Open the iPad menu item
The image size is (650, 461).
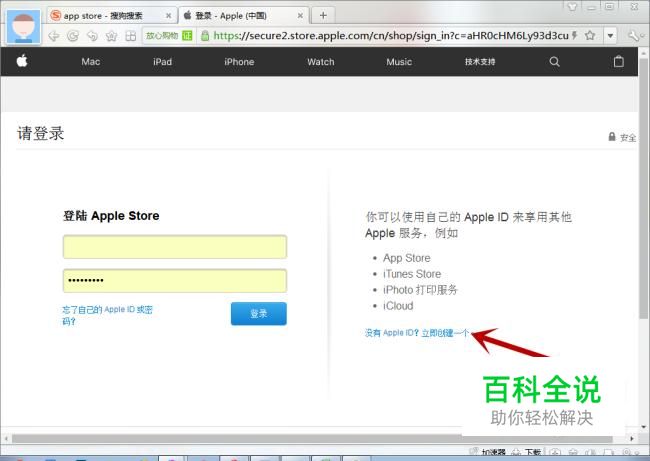[x=162, y=62]
